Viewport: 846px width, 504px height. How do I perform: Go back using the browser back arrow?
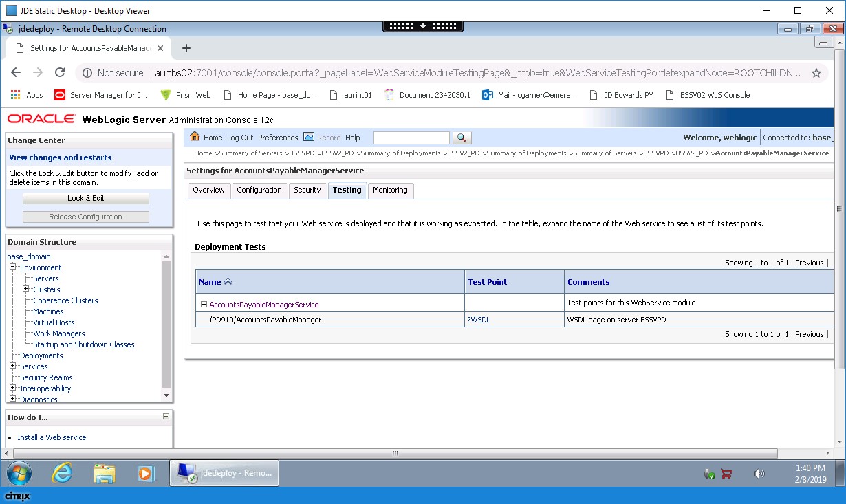click(x=17, y=72)
